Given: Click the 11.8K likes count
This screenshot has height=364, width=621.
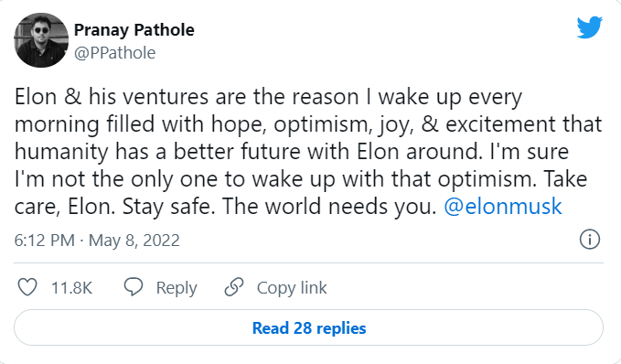Looking at the screenshot, I should [x=71, y=288].
